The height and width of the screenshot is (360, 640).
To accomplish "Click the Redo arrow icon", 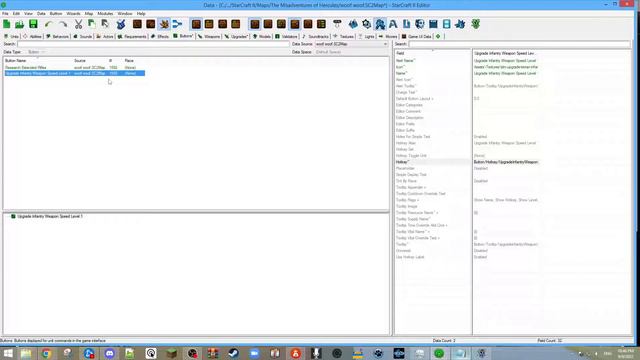I will point(62,24).
